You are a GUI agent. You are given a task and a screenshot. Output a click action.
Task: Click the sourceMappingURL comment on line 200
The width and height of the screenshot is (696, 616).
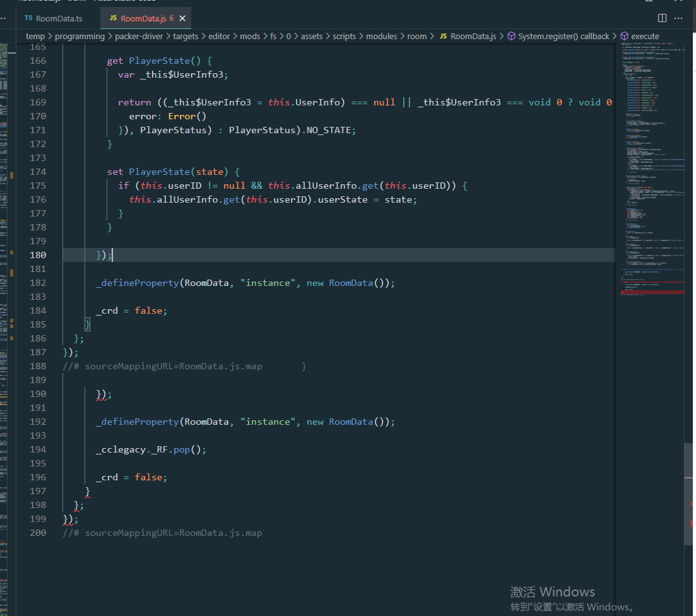pos(162,533)
